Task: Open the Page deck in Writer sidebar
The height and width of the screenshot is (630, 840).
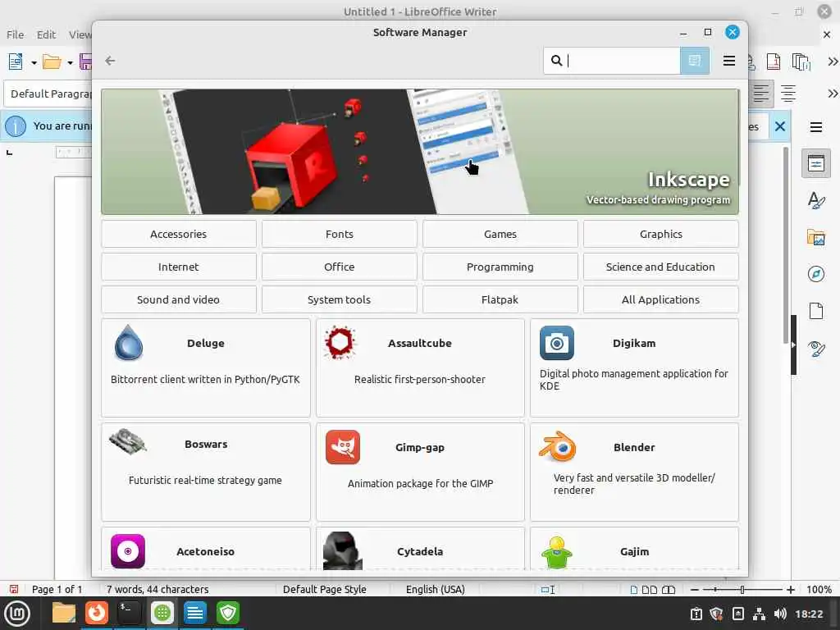Action: (816, 311)
